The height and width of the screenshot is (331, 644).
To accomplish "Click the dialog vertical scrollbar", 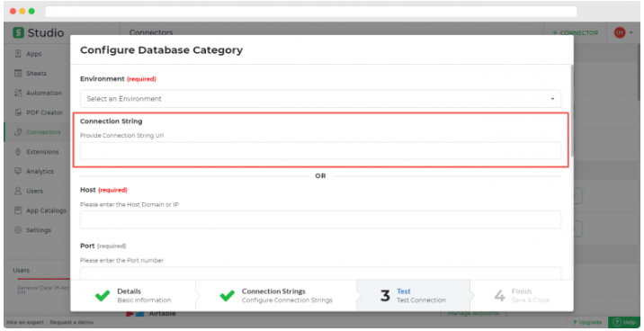I will (x=571, y=110).
